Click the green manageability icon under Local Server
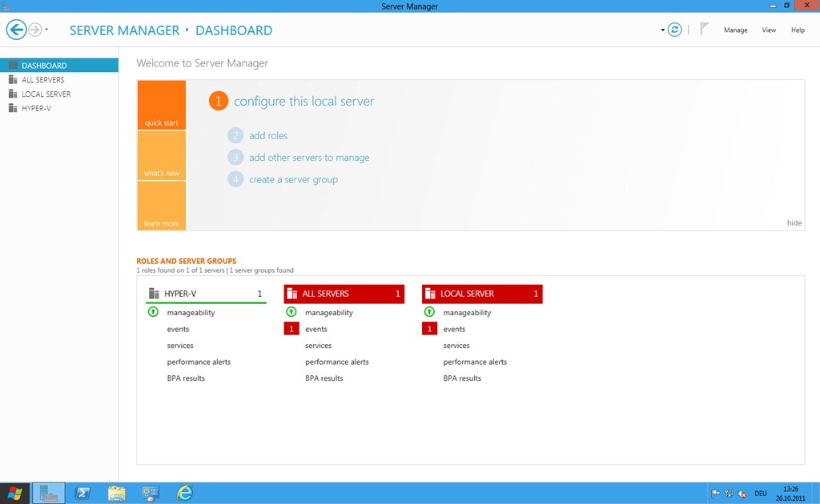 429,312
